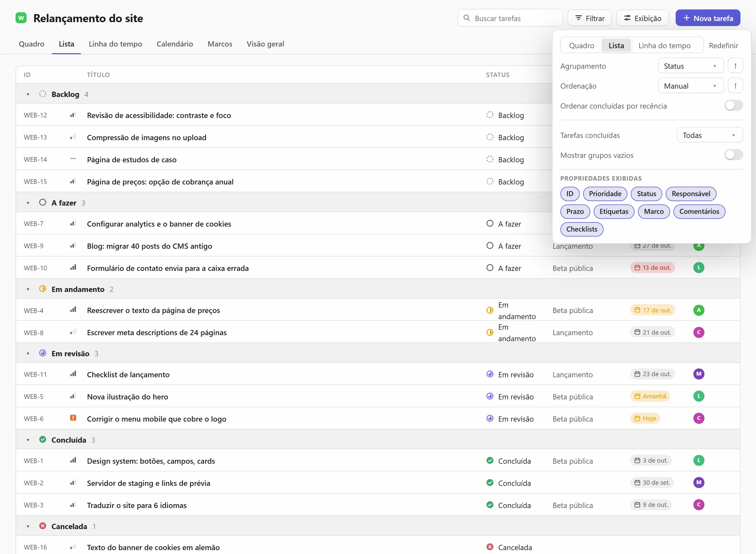Click the no-priority dash icon on WEB-14

coord(73,159)
